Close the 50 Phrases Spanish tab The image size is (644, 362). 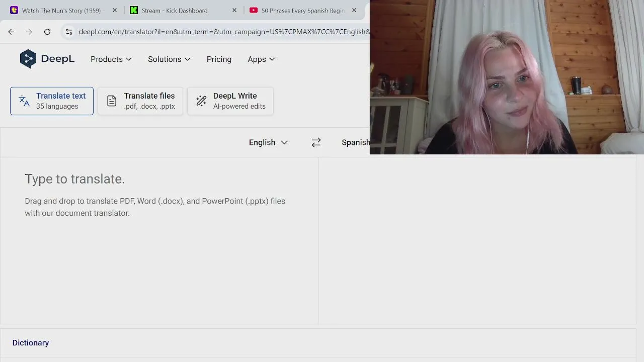[x=354, y=10]
